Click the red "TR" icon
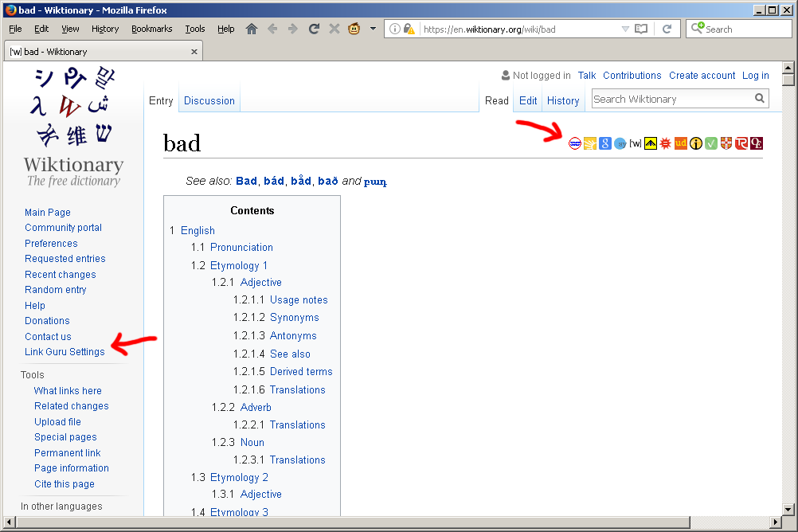 (x=741, y=143)
